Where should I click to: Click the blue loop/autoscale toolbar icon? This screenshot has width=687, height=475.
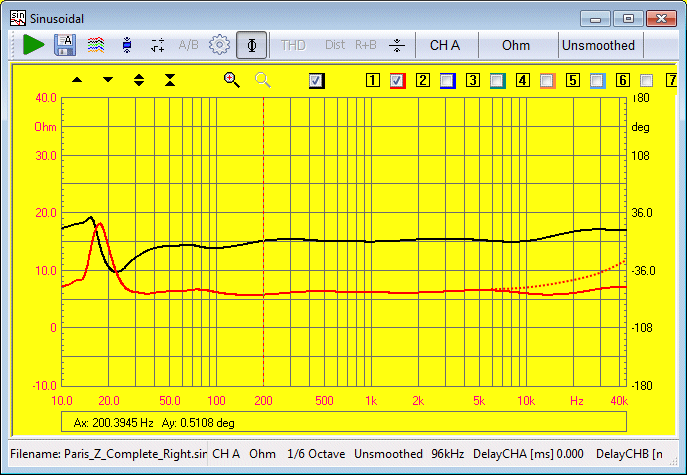tap(127, 45)
